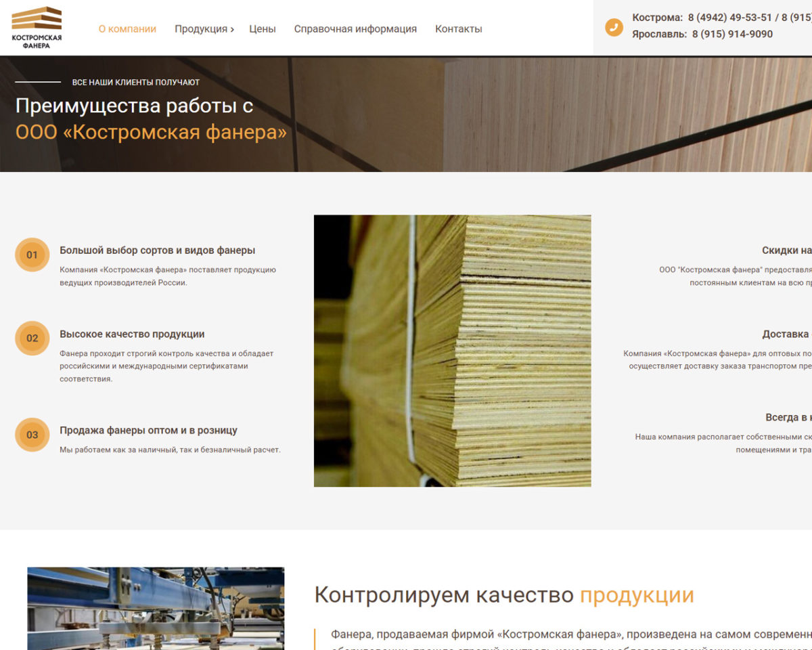Screen dimensions: 812x650
Task: Open the Продукция menu item
Action: (x=201, y=29)
